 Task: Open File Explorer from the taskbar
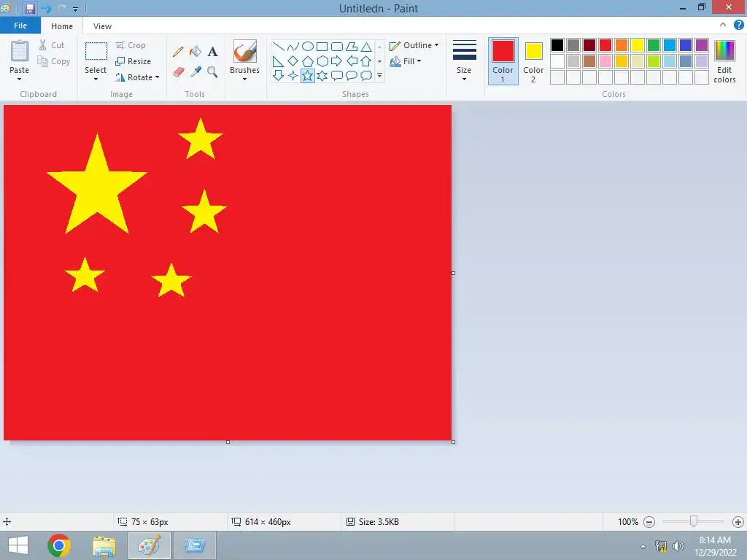click(104, 545)
